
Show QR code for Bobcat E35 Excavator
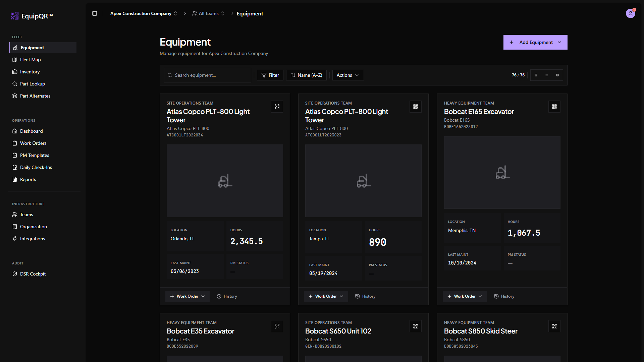pyautogui.click(x=277, y=326)
